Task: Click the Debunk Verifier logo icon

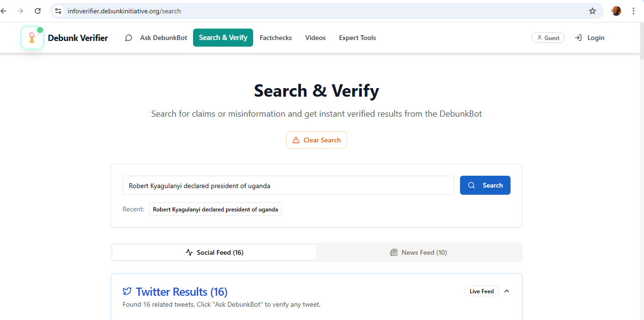Action: click(32, 38)
